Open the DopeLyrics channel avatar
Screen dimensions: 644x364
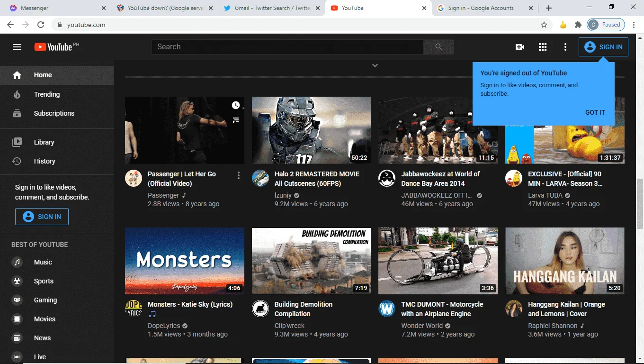point(134,309)
